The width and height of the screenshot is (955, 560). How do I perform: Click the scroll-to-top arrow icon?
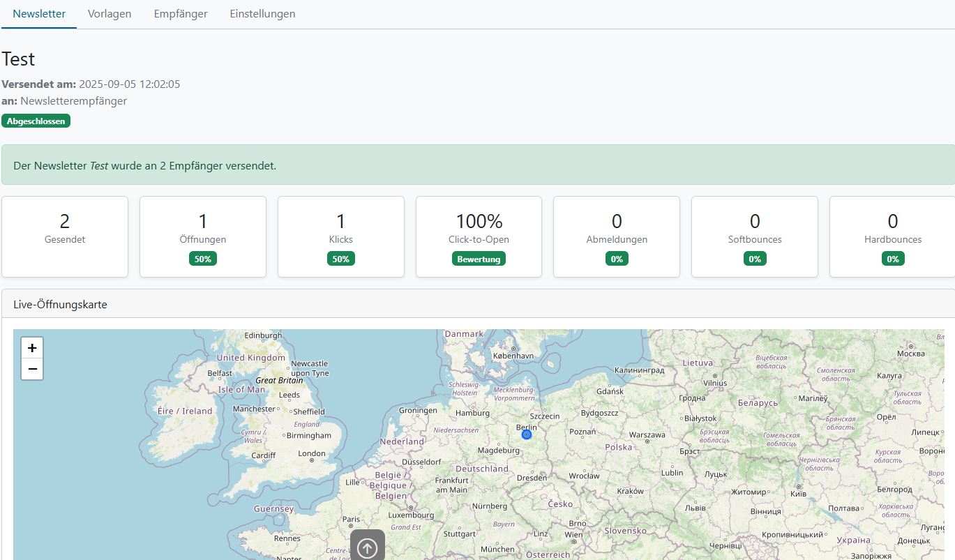tap(367, 546)
